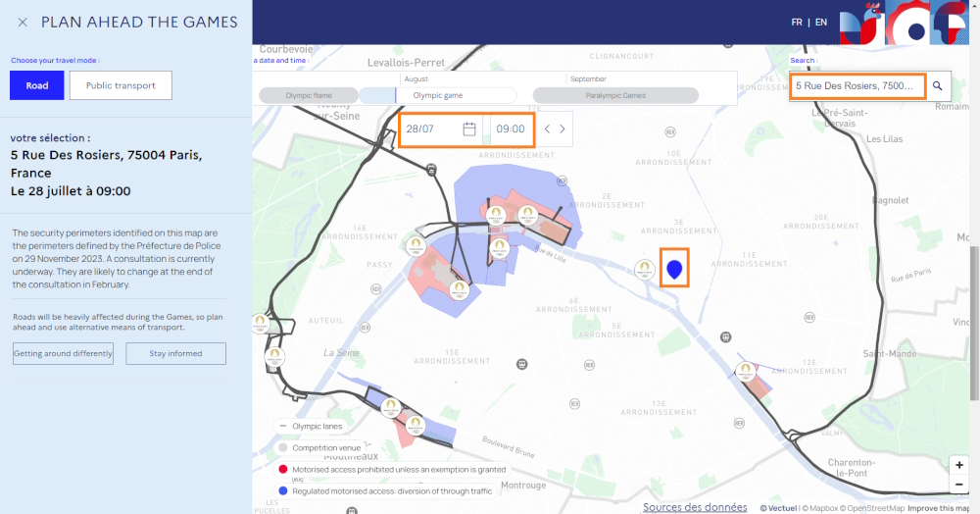Open the Getting around differently page
Screen dimensions: 980x514
(x=63, y=353)
